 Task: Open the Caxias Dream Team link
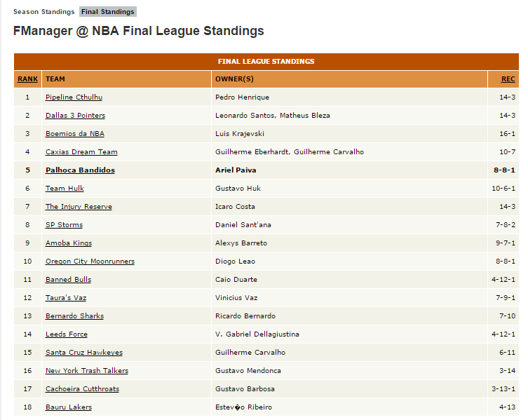[81, 152]
